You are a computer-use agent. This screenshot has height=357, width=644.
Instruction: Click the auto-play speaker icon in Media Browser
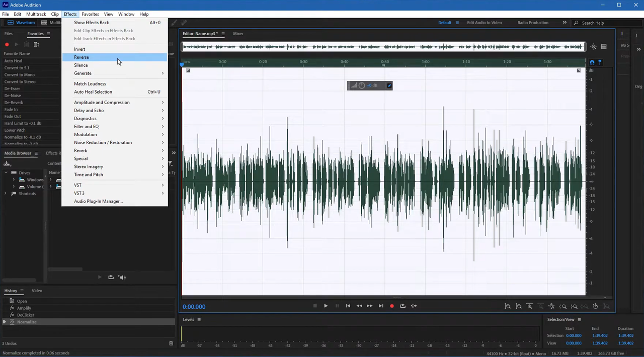pyautogui.click(x=122, y=277)
